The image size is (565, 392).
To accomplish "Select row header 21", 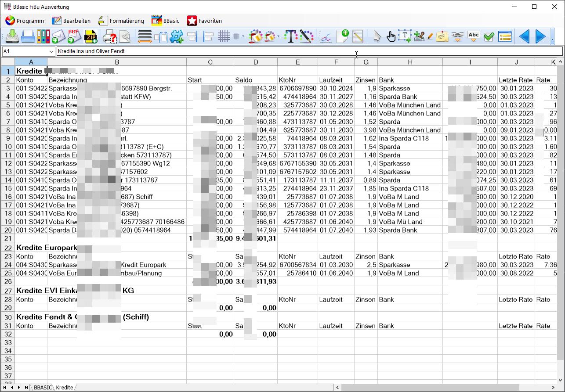I will tap(7, 238).
